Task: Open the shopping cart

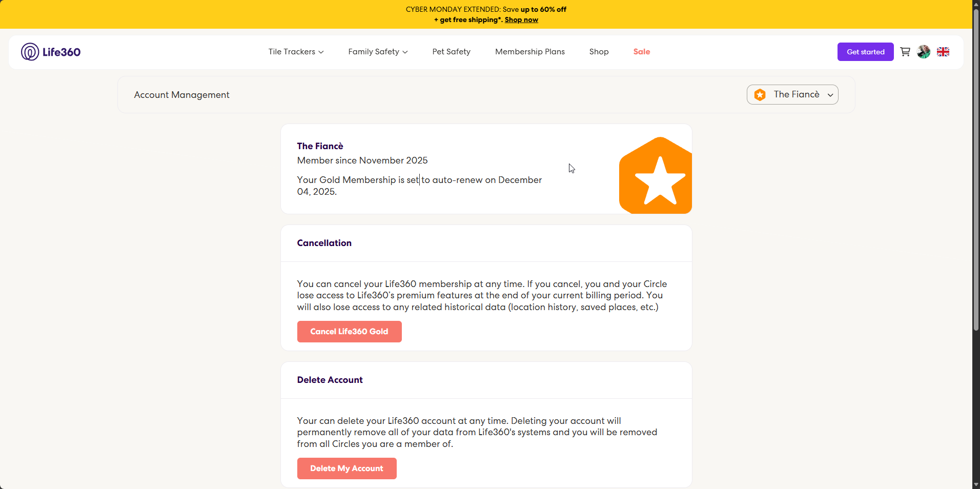Action: (905, 52)
